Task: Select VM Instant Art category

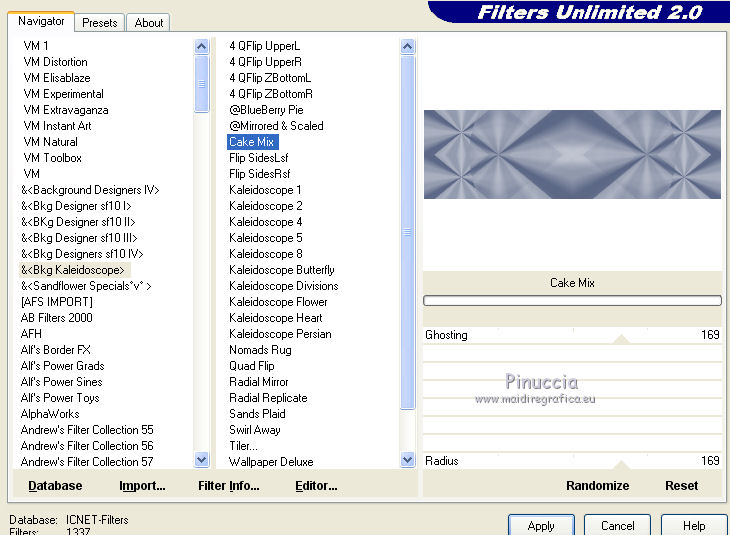Action: [x=57, y=126]
